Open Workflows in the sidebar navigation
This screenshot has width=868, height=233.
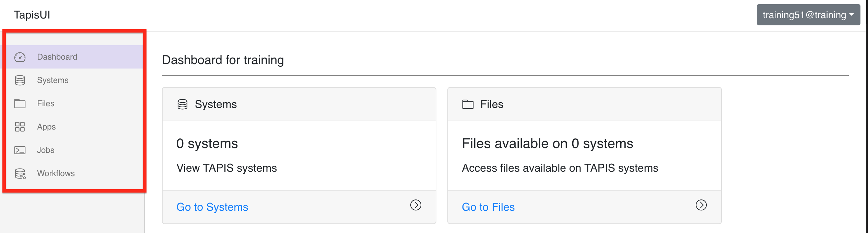[73, 173]
